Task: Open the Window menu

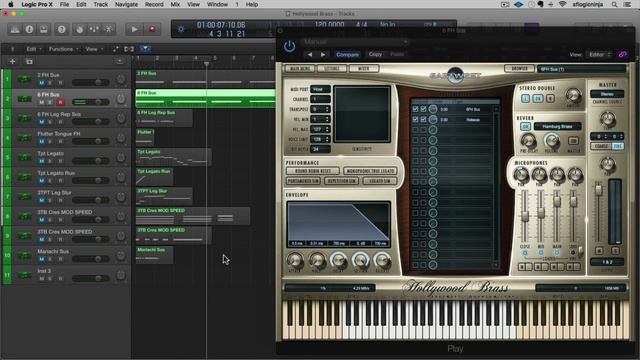Action: pyautogui.click(x=217, y=4)
